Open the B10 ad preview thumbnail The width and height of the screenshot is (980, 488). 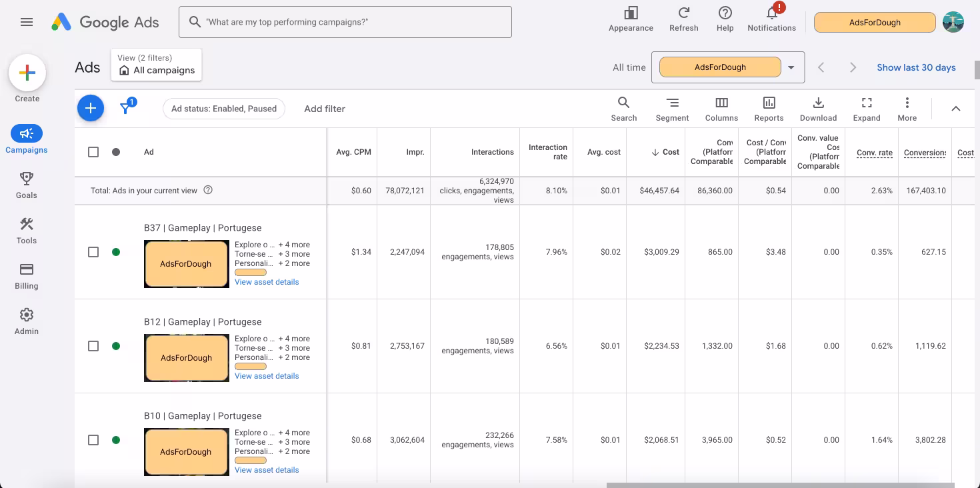(x=186, y=452)
